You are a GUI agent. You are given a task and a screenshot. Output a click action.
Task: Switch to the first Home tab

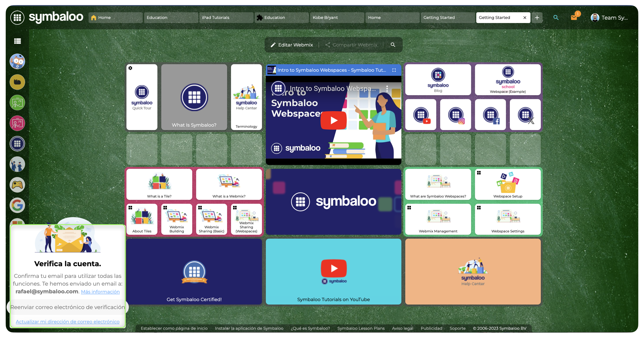click(115, 18)
